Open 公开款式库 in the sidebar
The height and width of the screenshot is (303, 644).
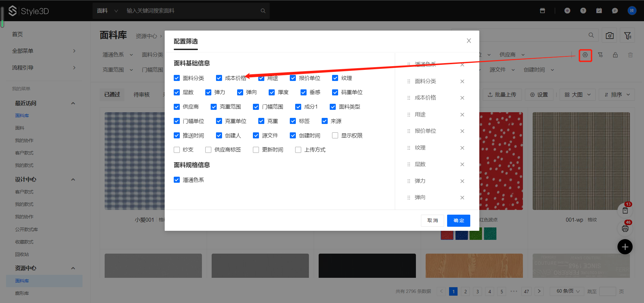(26, 230)
